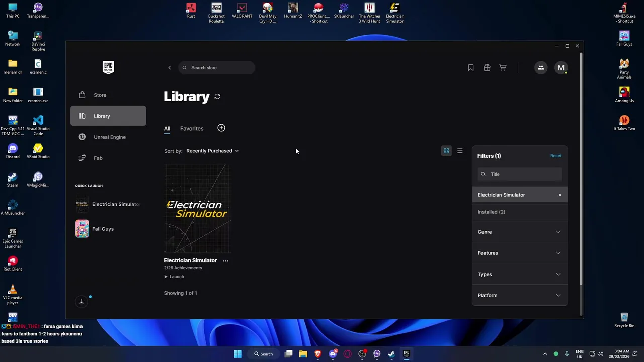
Task: Select the Visual Studio Code desktop icon
Action: point(38,126)
